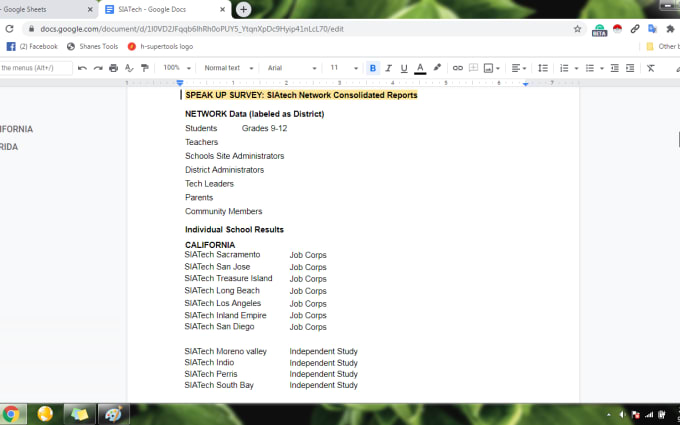
Task: Select the left indent ruler marker
Action: click(180, 83)
